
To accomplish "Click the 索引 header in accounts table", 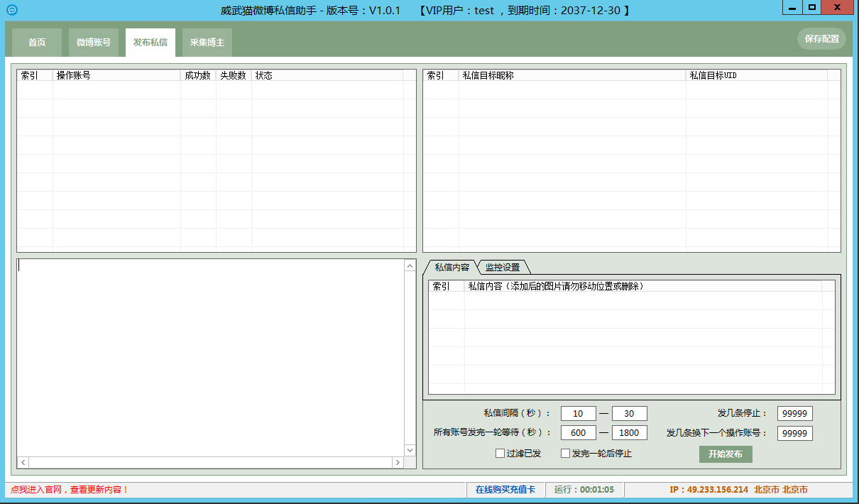I will [35, 75].
